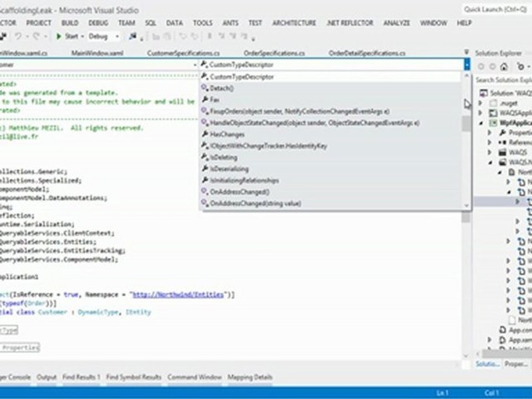Click the code editor scroll down arrow
The image size is (532, 399).
(x=466, y=356)
